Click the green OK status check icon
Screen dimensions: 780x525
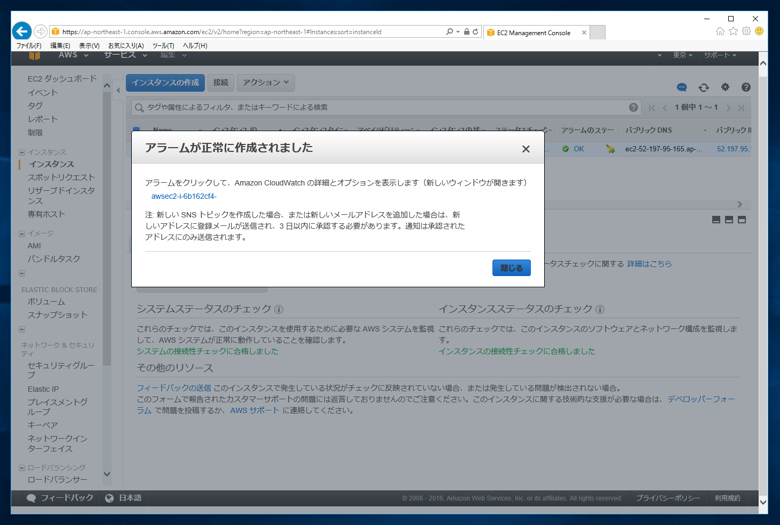point(565,149)
